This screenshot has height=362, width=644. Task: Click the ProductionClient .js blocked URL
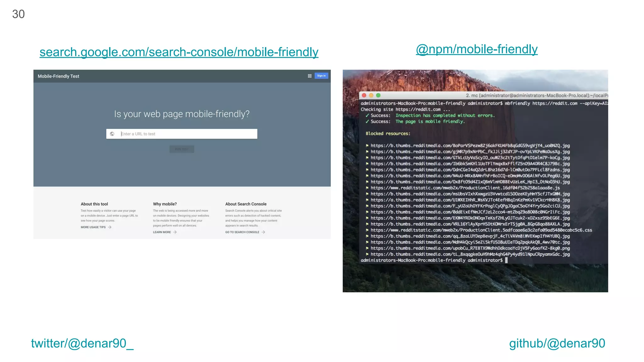[465, 188]
